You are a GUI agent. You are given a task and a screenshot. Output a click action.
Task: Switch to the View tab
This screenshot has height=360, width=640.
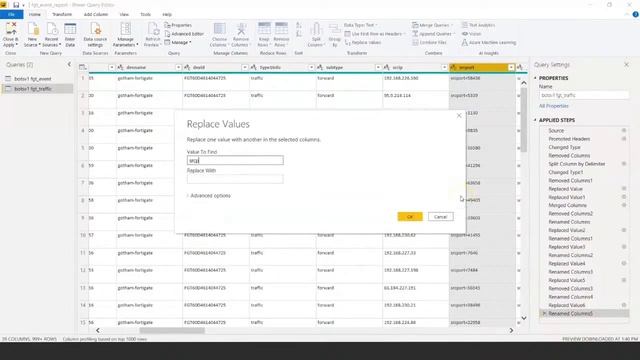tap(124, 14)
